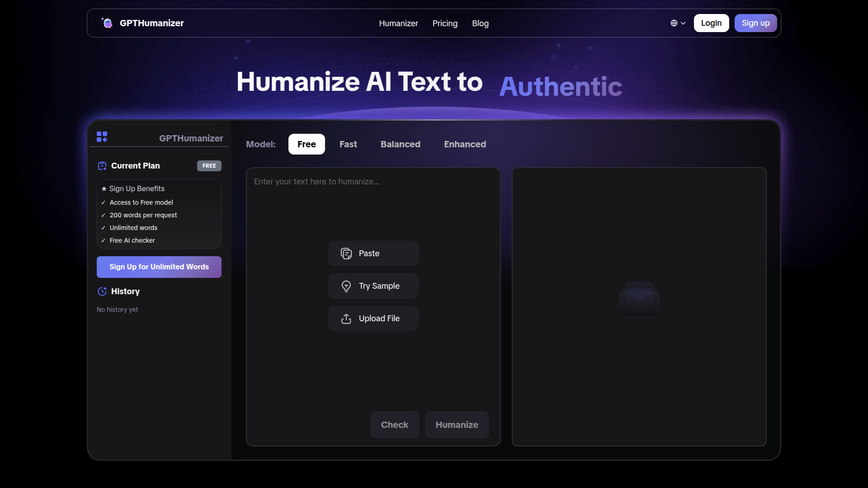868x488 pixels.
Task: Select the Enhanced model
Action: 465,144
